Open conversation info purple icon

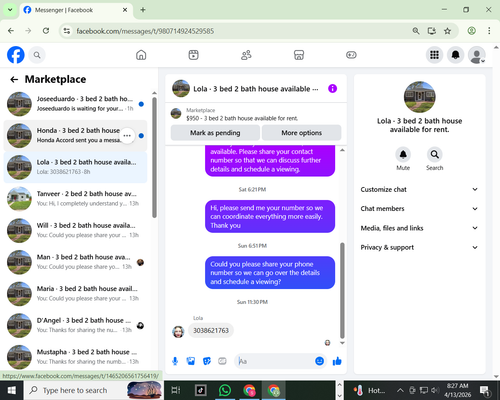click(332, 89)
